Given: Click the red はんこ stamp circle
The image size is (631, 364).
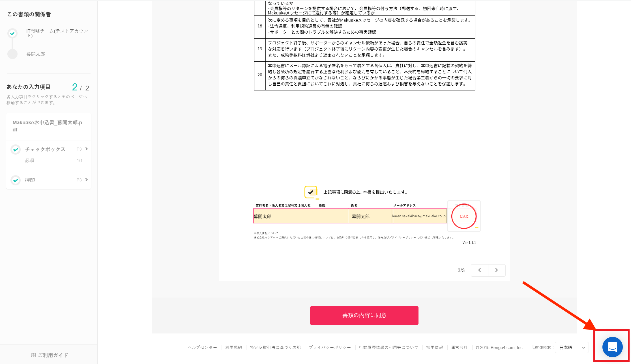Looking at the screenshot, I should point(464,216).
